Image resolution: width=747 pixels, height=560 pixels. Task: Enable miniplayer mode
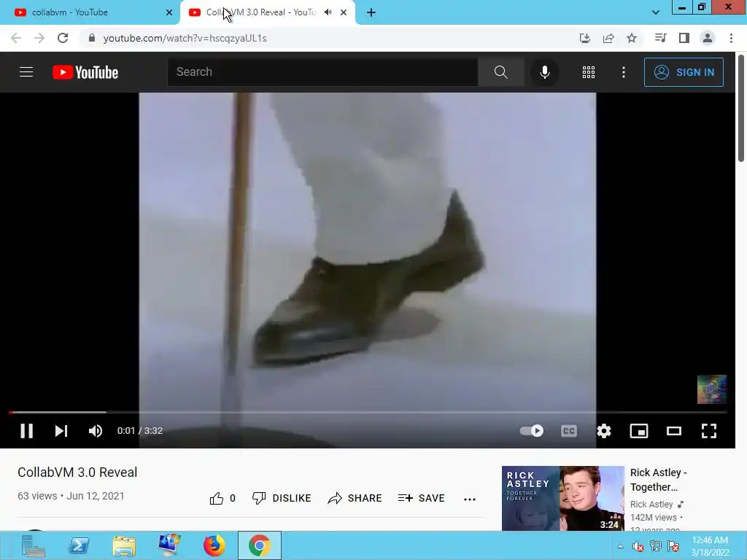click(x=639, y=431)
